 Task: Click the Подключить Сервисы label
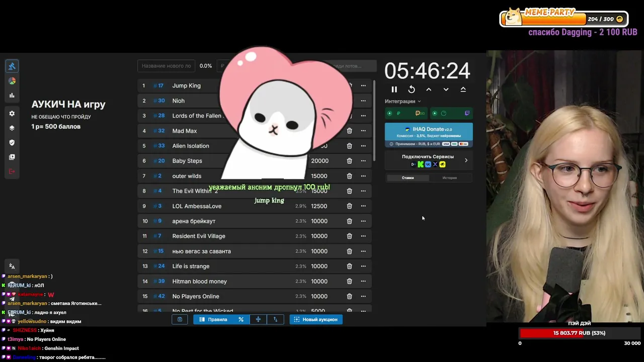click(x=428, y=156)
